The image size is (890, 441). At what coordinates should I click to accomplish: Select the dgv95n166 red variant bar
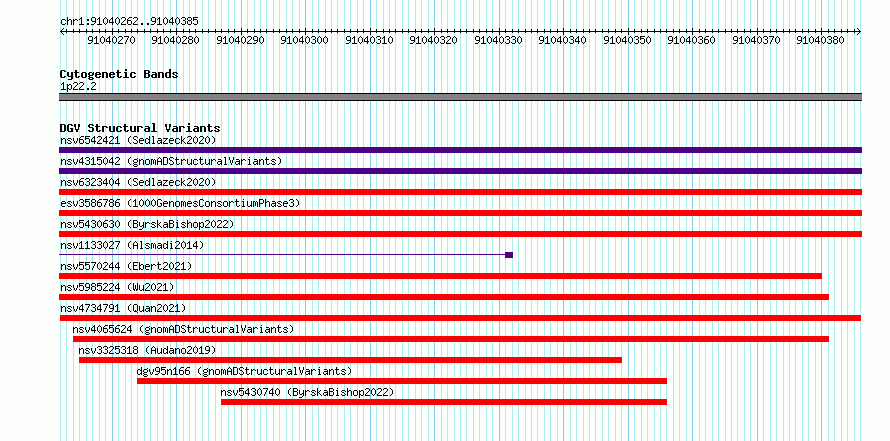[402, 381]
